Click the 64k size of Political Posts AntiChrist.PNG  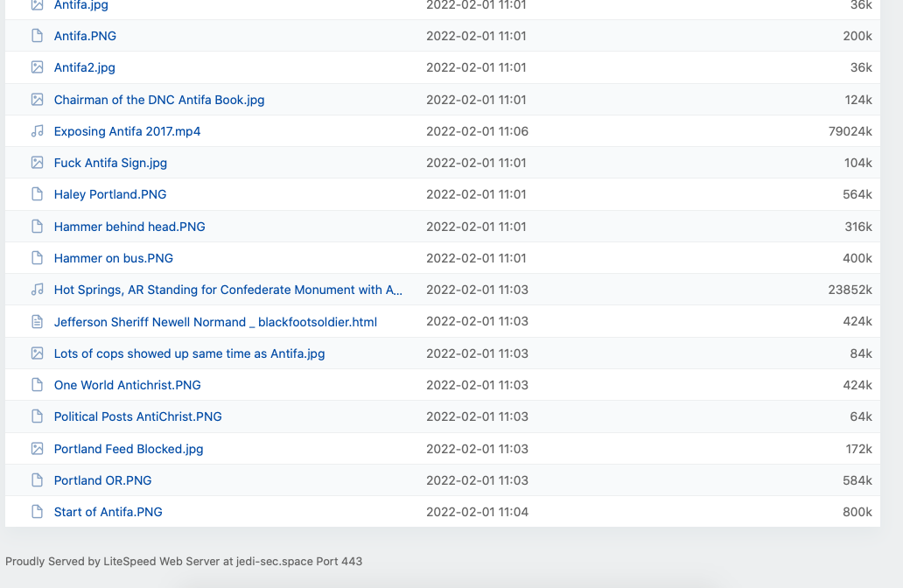(x=861, y=417)
